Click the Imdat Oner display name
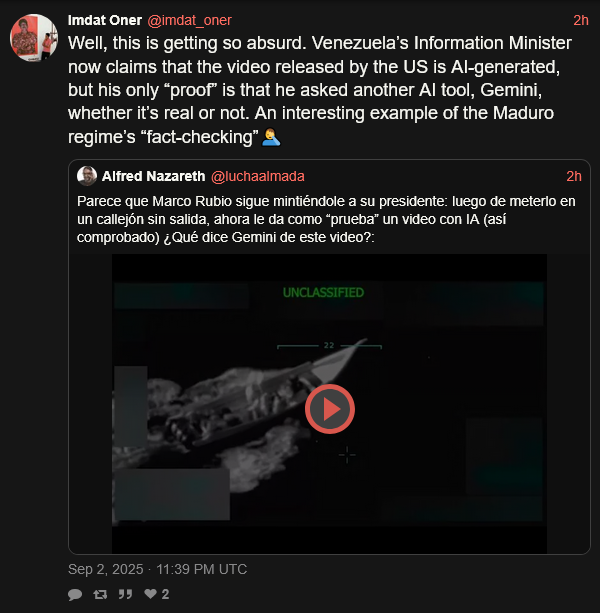This screenshot has width=600, height=613. 105,20
